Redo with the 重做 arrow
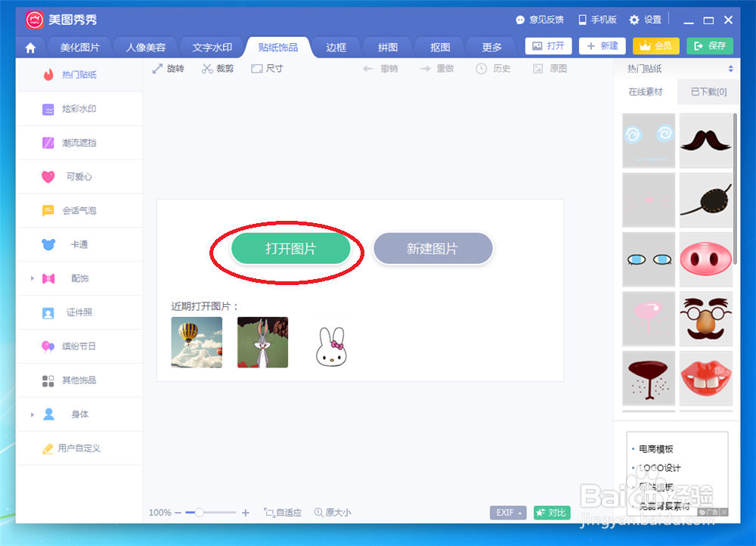 point(437,69)
